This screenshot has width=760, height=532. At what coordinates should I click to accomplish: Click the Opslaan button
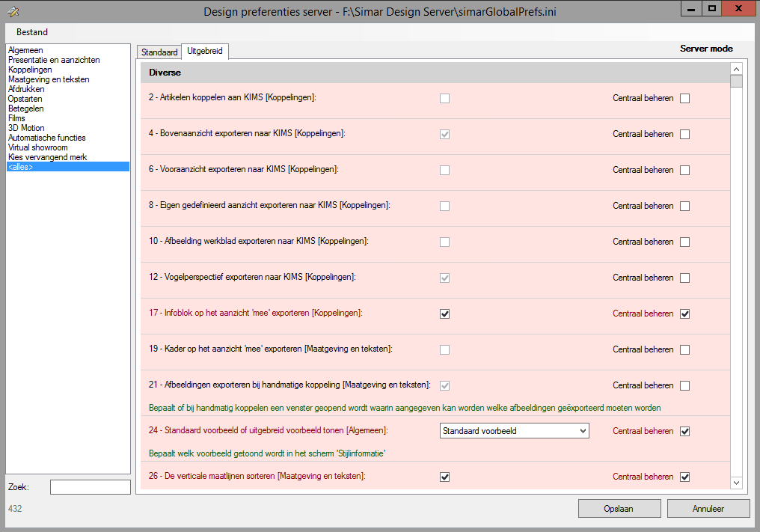tap(619, 509)
